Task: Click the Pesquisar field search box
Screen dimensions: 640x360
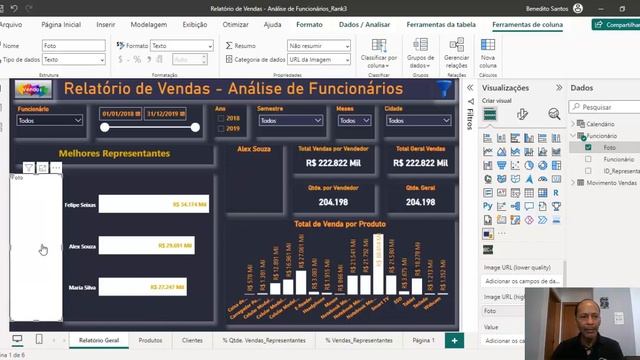Action: click(604, 107)
